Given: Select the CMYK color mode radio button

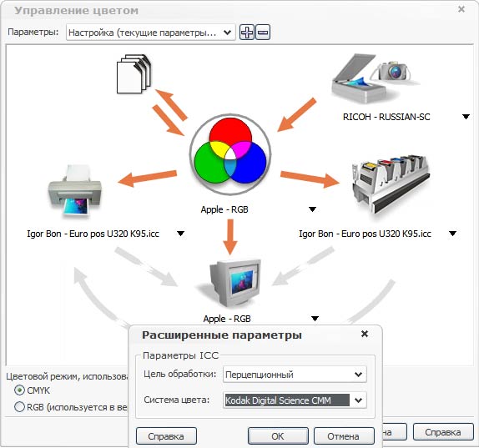Looking at the screenshot, I should coord(19,390).
